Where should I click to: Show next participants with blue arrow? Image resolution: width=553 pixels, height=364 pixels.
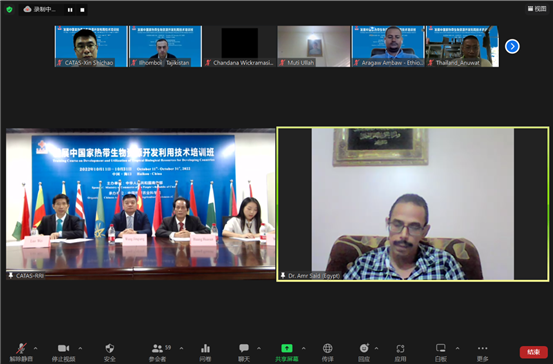[x=512, y=46]
